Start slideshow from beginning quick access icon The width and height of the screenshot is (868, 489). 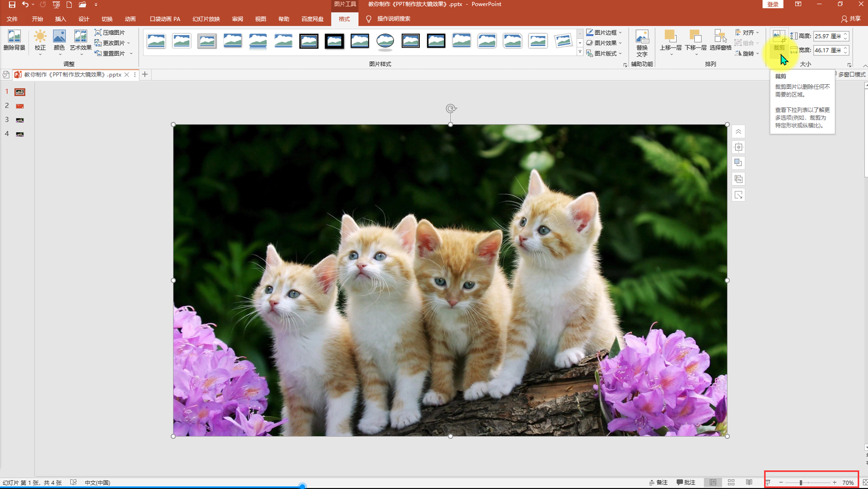tap(56, 5)
